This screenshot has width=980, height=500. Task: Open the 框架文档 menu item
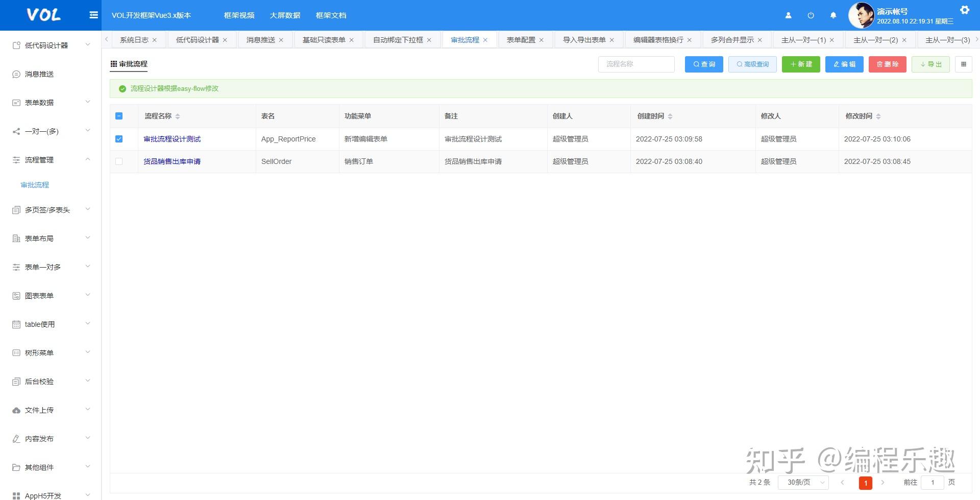(x=330, y=15)
